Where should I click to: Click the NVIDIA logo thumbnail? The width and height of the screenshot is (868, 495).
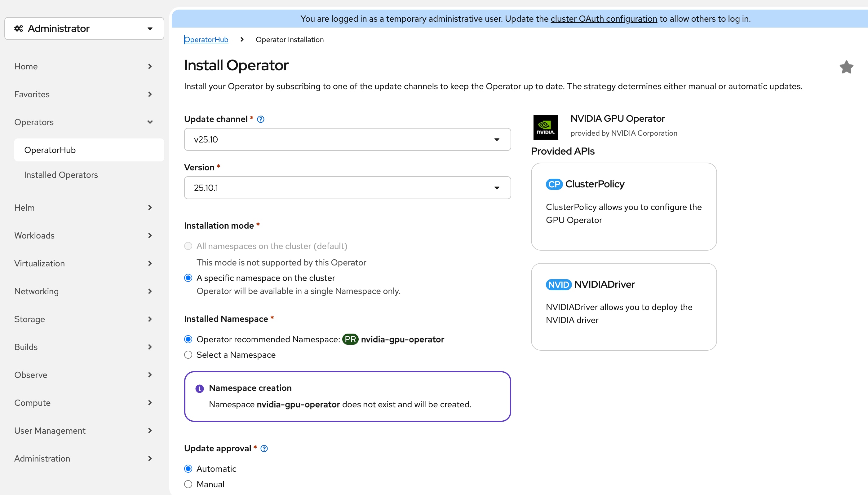[546, 127]
